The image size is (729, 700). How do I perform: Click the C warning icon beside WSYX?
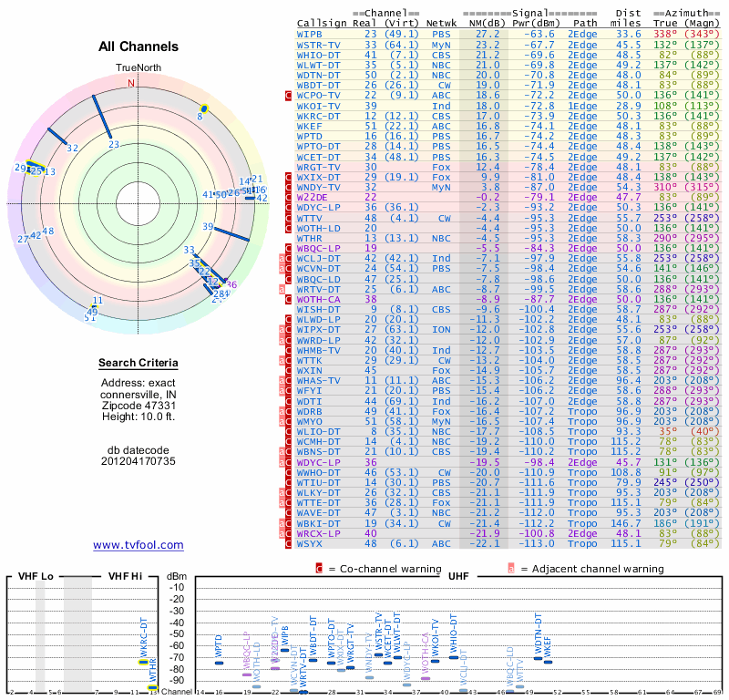click(x=288, y=544)
